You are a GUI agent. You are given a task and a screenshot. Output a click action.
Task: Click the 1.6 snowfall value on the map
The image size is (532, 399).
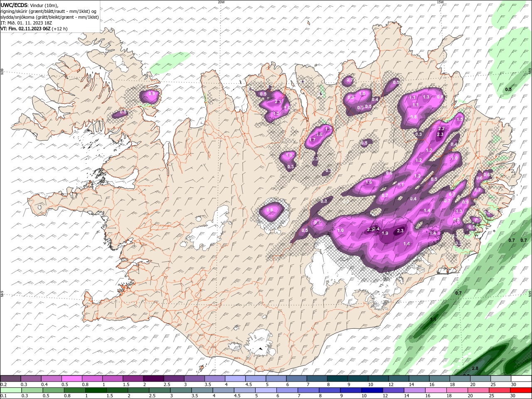[369, 182]
